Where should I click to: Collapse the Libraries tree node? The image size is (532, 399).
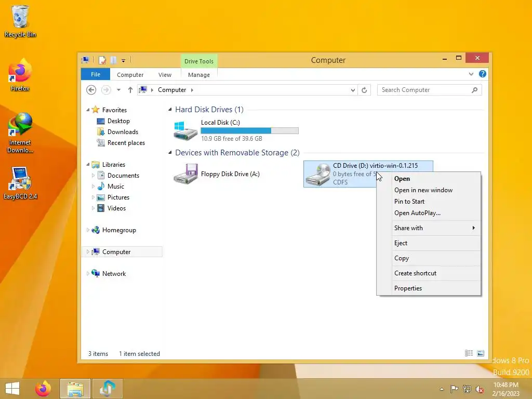tap(88, 165)
